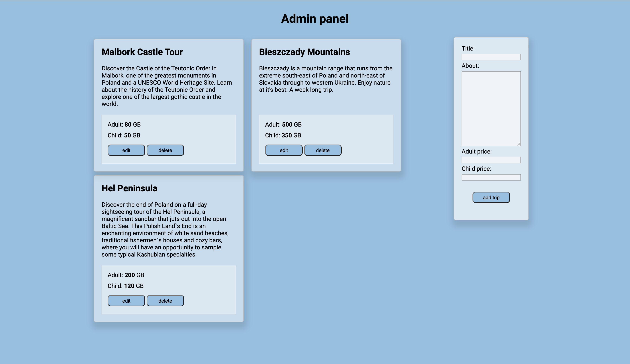Edit the Bieszczady Mountains trip
The height and width of the screenshot is (364, 630).
[x=284, y=150]
